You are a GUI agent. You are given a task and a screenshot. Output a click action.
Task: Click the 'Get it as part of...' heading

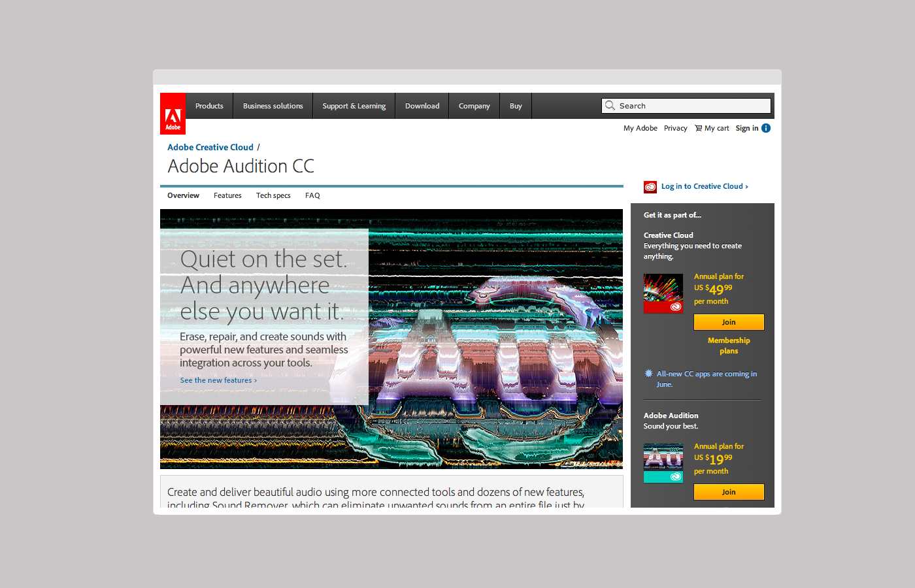point(673,215)
